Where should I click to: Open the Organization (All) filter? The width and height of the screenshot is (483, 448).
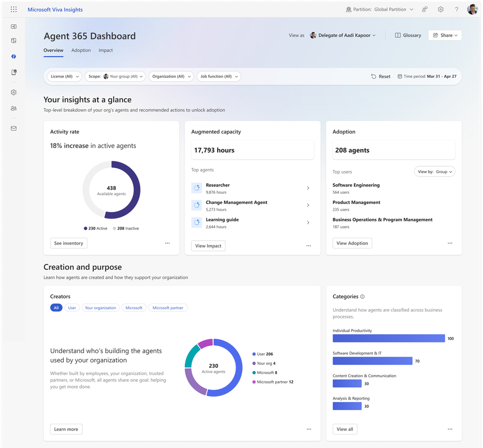[x=171, y=76]
